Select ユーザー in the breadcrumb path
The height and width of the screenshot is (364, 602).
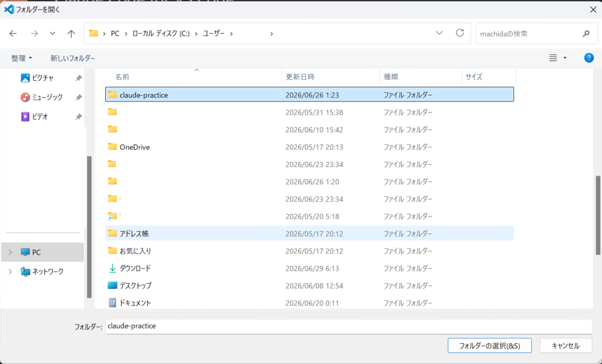(x=213, y=34)
